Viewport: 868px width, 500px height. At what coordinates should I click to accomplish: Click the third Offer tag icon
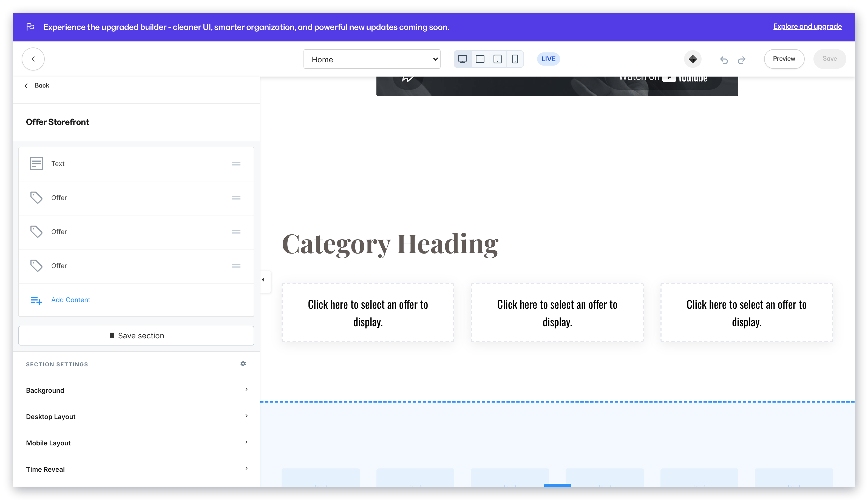tap(36, 265)
